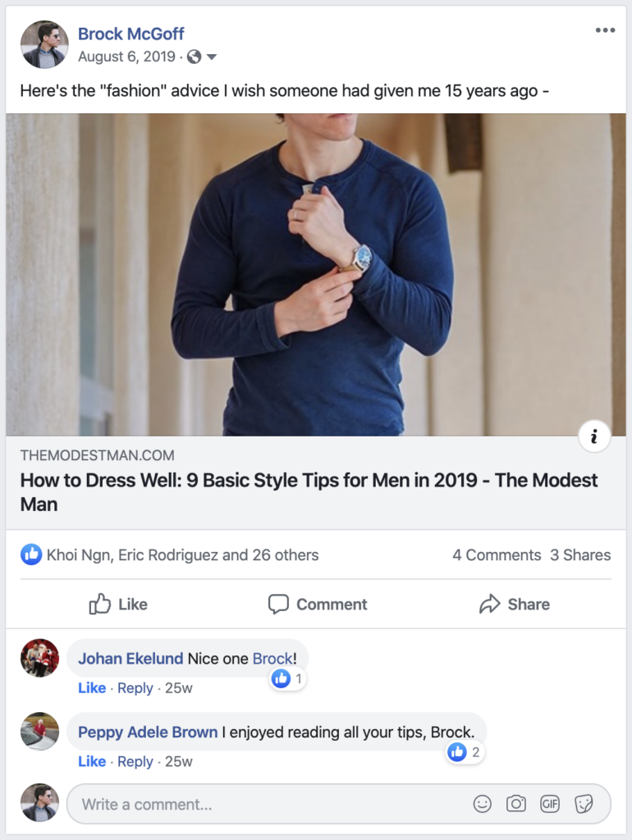Click the Comment button under the post
The width and height of the screenshot is (632, 840).
coord(318,604)
